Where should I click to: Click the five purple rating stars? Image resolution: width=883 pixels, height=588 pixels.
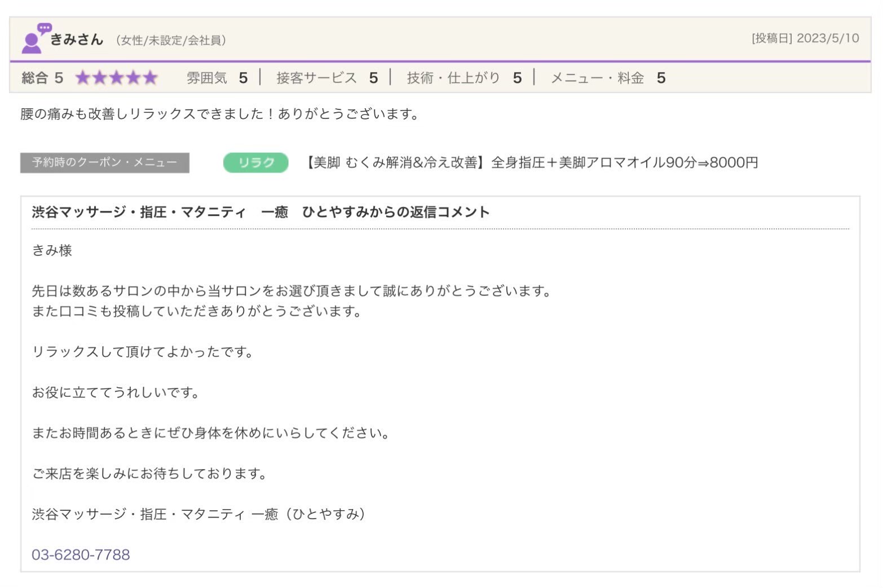click(x=116, y=78)
